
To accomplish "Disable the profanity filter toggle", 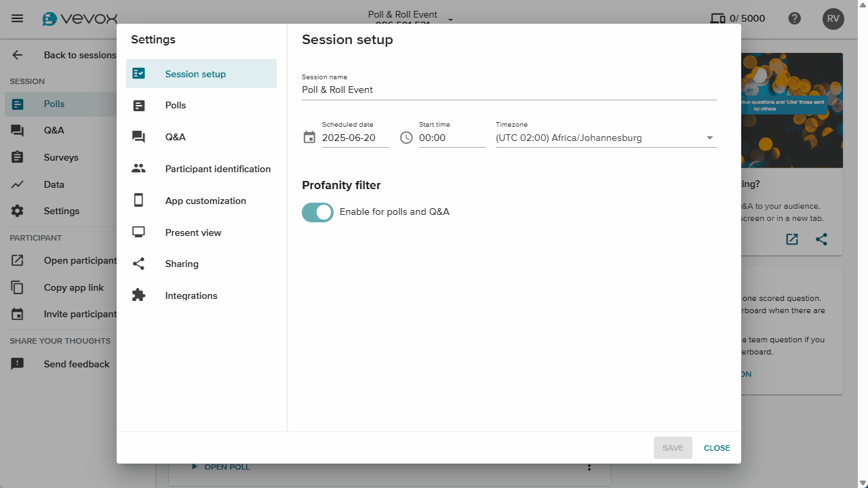I will [x=317, y=212].
